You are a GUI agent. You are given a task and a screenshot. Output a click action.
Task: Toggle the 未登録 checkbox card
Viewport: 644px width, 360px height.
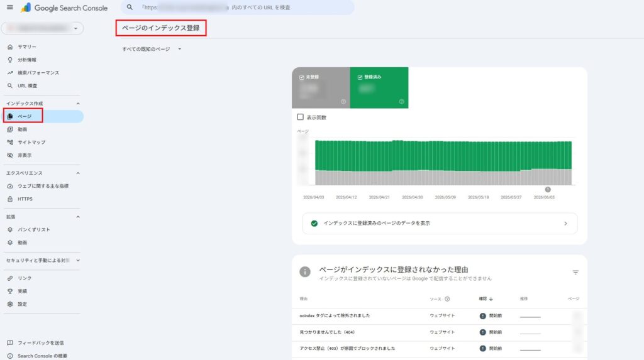321,88
